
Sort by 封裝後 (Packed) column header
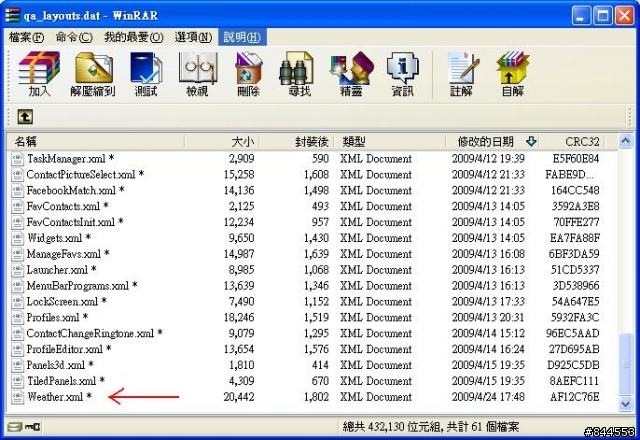pyautogui.click(x=296, y=142)
